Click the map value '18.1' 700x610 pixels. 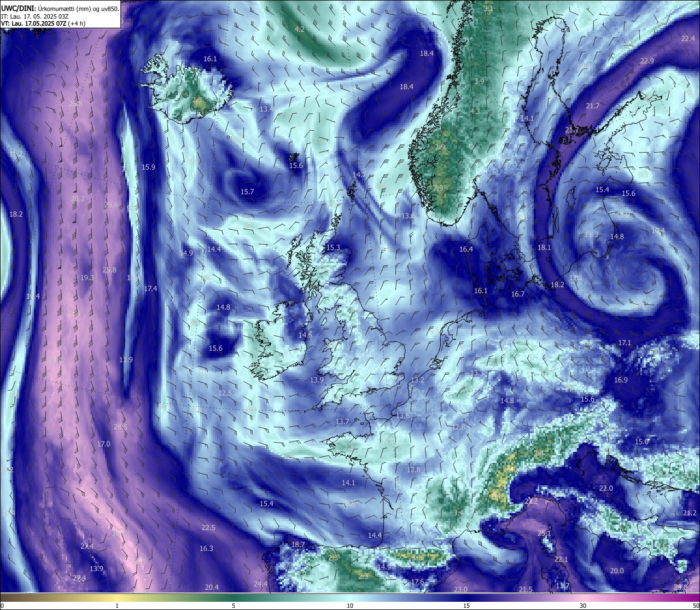pyautogui.click(x=544, y=247)
